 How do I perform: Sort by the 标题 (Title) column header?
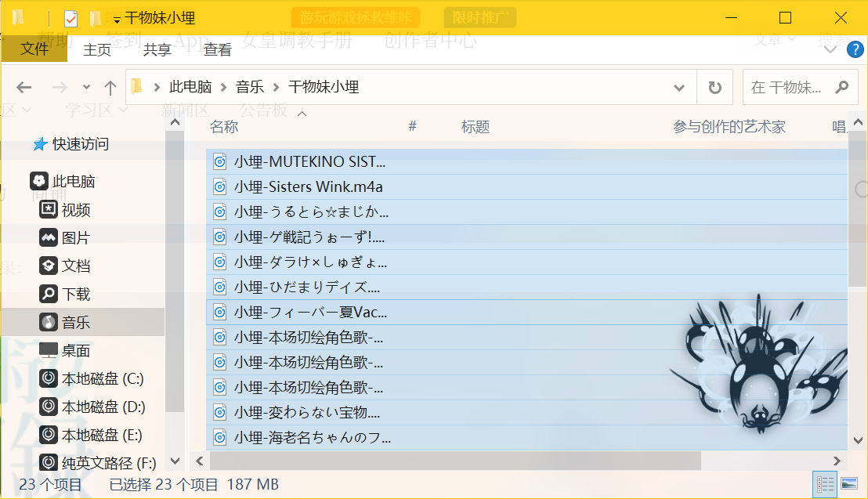tap(475, 127)
